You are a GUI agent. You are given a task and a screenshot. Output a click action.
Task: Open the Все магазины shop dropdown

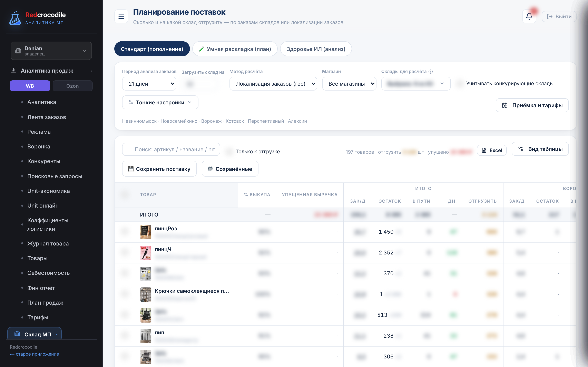click(x=349, y=84)
